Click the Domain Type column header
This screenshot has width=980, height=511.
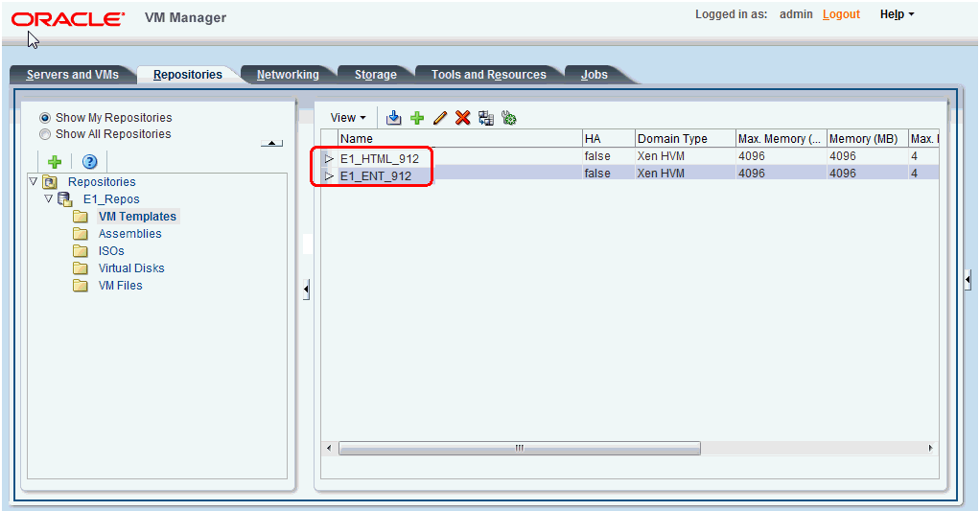(x=685, y=139)
